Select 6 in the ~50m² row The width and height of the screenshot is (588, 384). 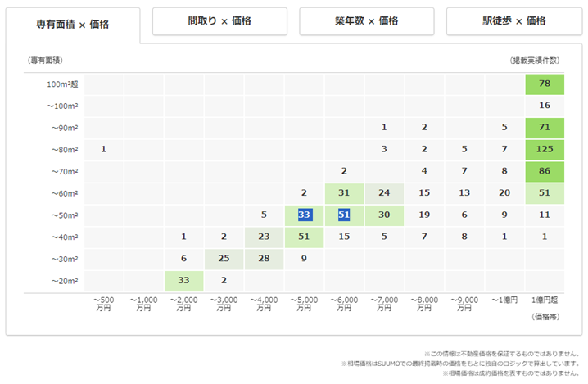click(464, 215)
